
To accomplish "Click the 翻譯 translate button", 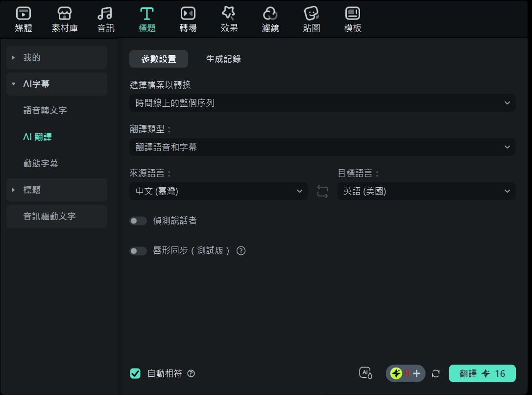I will (x=482, y=373).
